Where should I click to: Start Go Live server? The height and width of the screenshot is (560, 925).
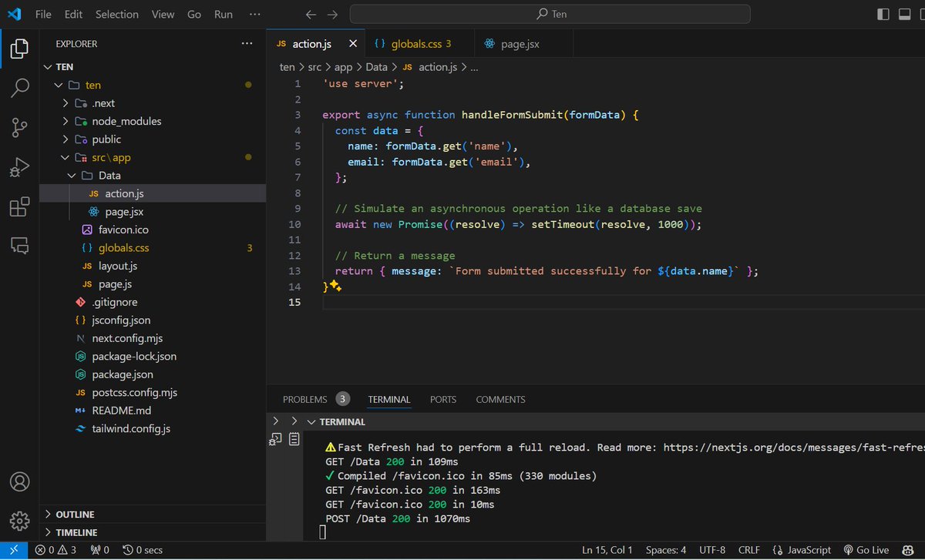pos(866,550)
